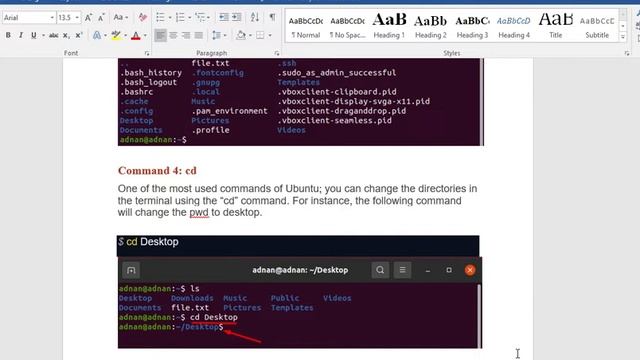The height and width of the screenshot is (360, 640).
Task: Toggle Subscript formatting
Action: (x=66, y=36)
